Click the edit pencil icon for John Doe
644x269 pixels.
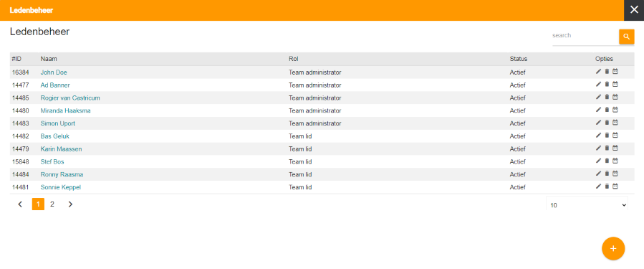(598, 72)
